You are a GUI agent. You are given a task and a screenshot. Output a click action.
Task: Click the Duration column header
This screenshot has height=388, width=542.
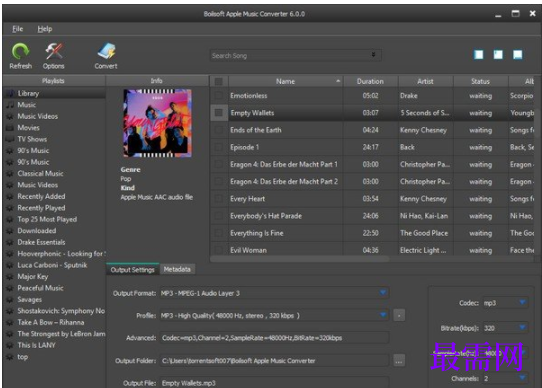(370, 81)
